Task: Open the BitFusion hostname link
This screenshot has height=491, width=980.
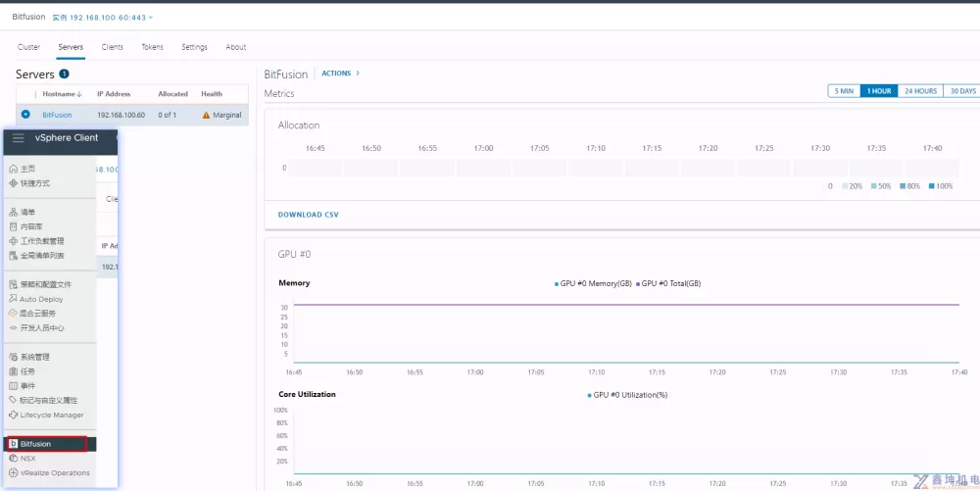Action: (x=57, y=115)
